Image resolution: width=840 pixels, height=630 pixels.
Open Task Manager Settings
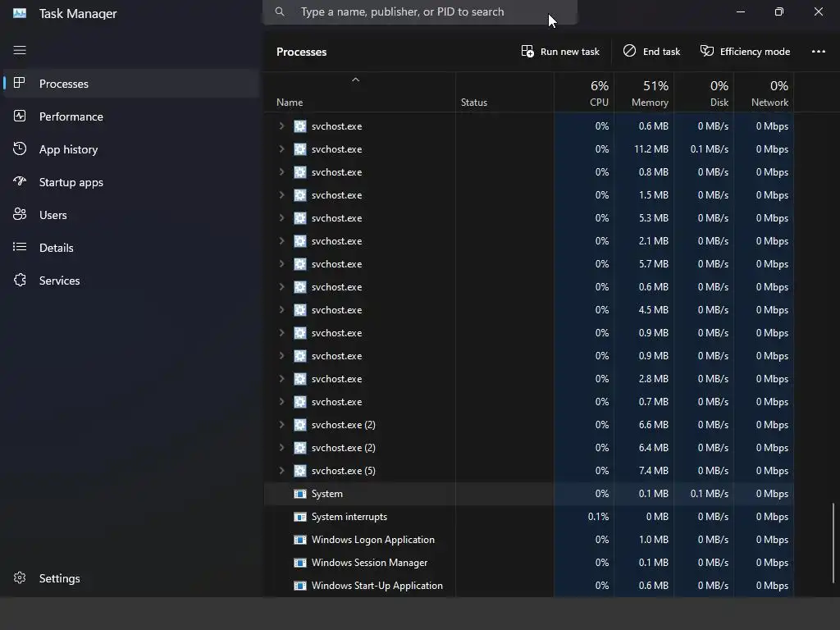click(x=130, y=578)
